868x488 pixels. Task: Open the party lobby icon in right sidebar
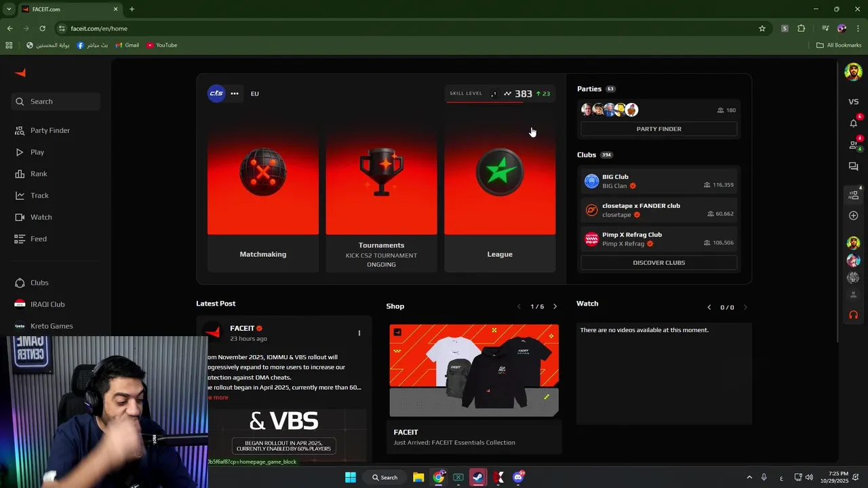coord(853,195)
